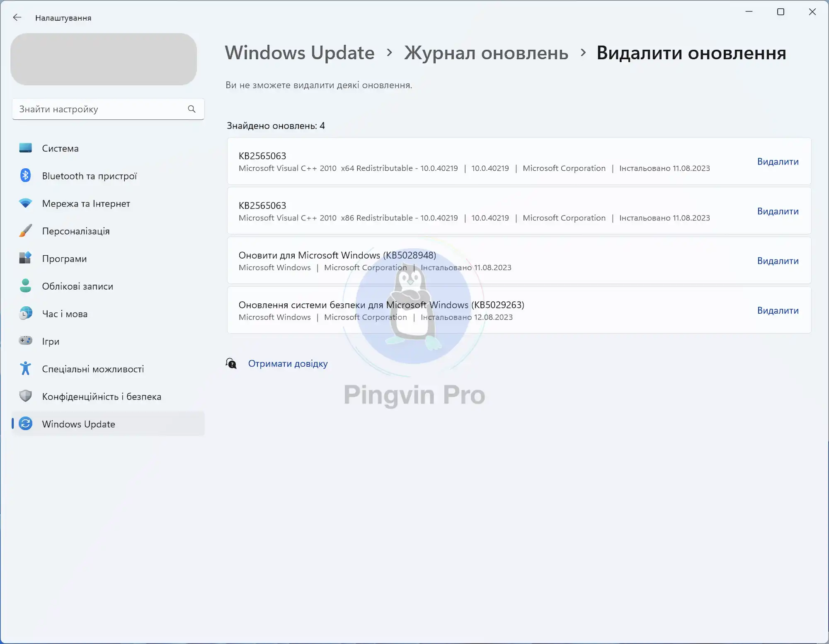Select the x86 Redistributable update row text
This screenshot has height=644, width=829.
coord(474,211)
